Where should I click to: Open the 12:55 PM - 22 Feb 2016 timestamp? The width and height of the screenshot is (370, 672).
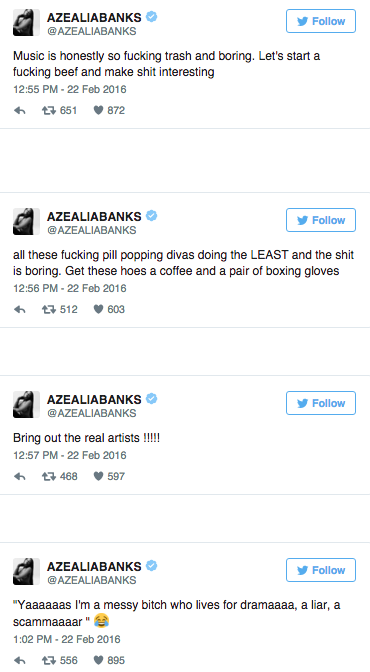tap(70, 90)
